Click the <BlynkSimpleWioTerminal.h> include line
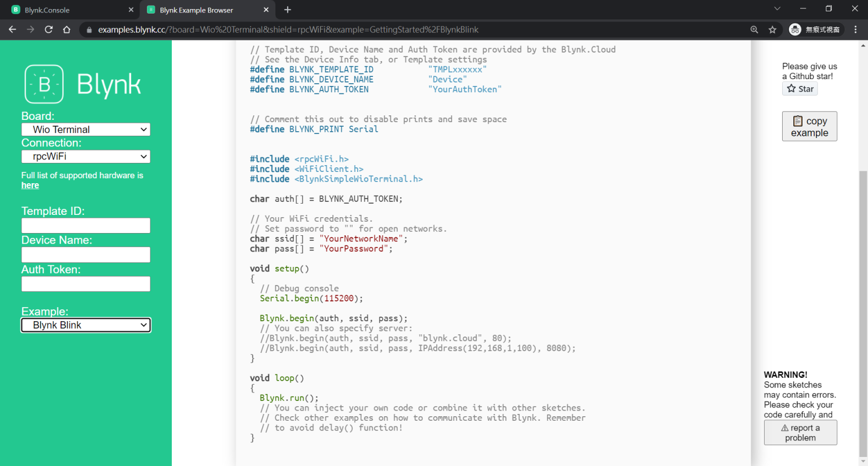The height and width of the screenshot is (466, 868). pos(336,179)
